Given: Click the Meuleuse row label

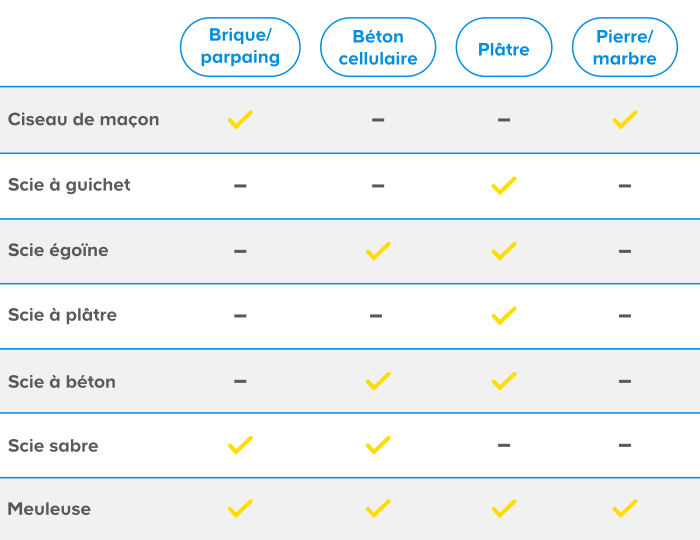Looking at the screenshot, I should coord(49,509).
